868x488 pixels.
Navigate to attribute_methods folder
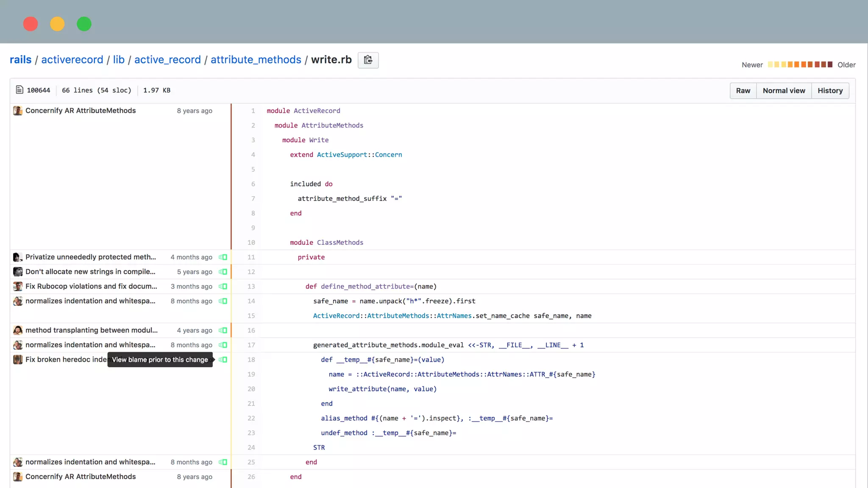[x=256, y=60]
